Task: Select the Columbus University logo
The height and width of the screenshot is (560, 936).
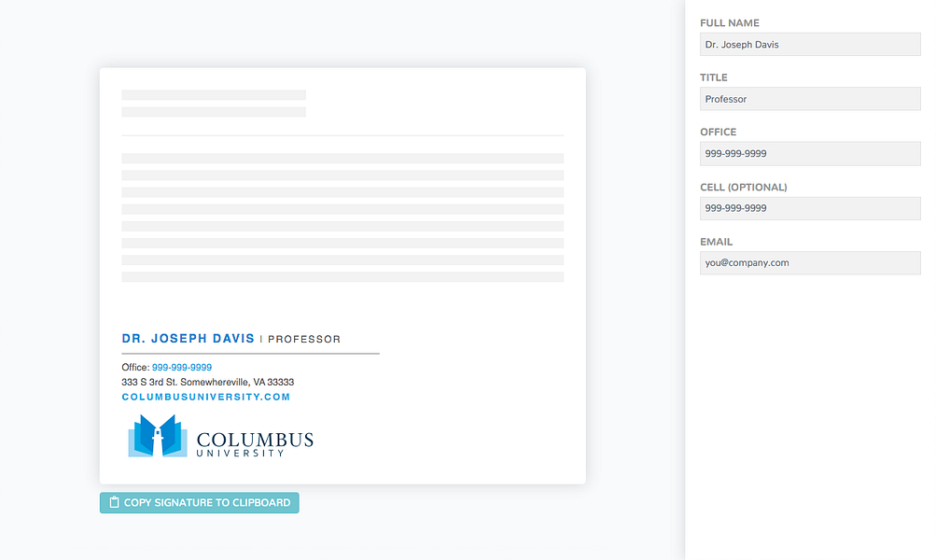Action: 219,439
